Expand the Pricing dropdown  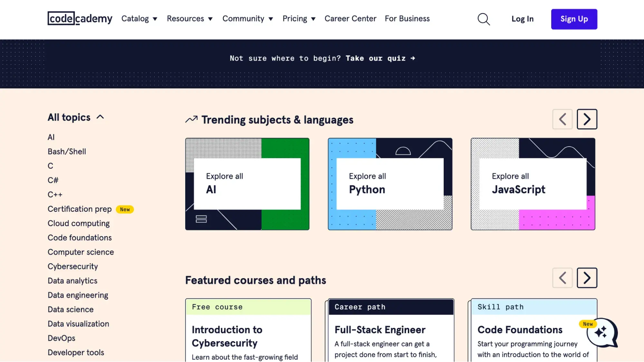[x=299, y=19]
